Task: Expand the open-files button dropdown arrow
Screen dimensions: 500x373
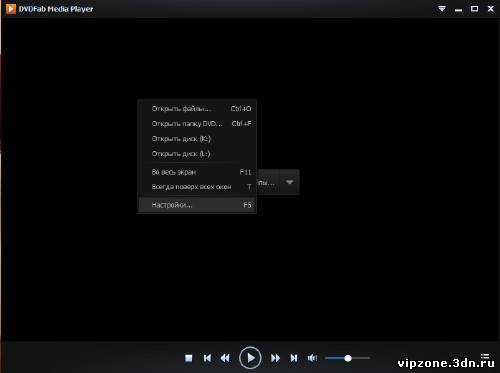Action: [x=289, y=182]
